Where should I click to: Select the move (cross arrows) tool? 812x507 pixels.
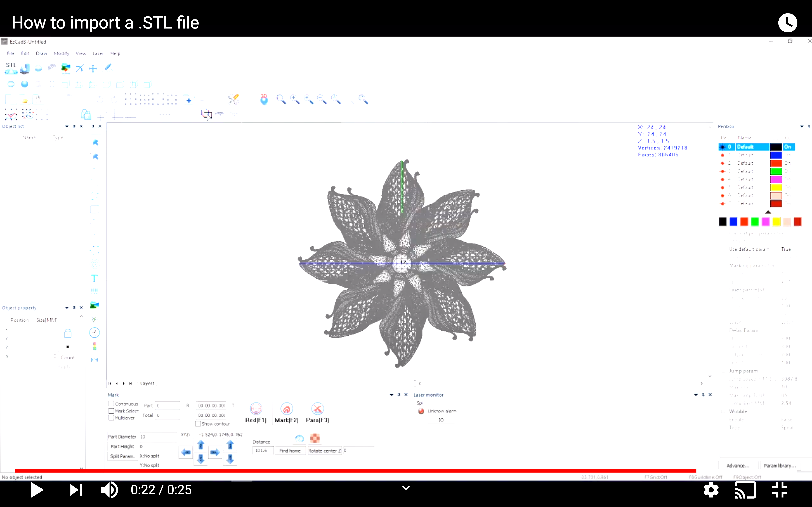(x=93, y=68)
